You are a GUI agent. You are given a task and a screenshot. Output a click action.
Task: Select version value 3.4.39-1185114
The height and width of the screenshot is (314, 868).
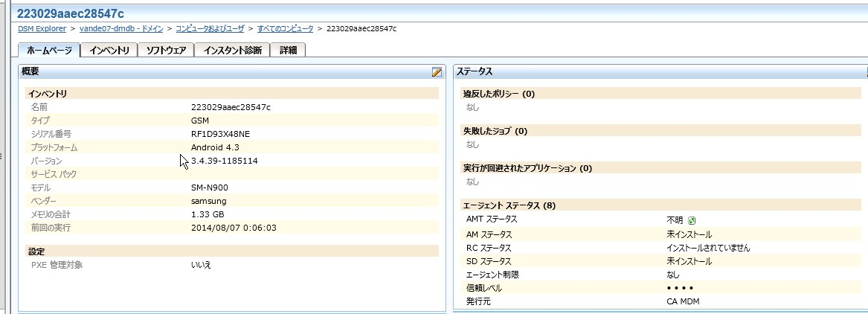tap(224, 161)
